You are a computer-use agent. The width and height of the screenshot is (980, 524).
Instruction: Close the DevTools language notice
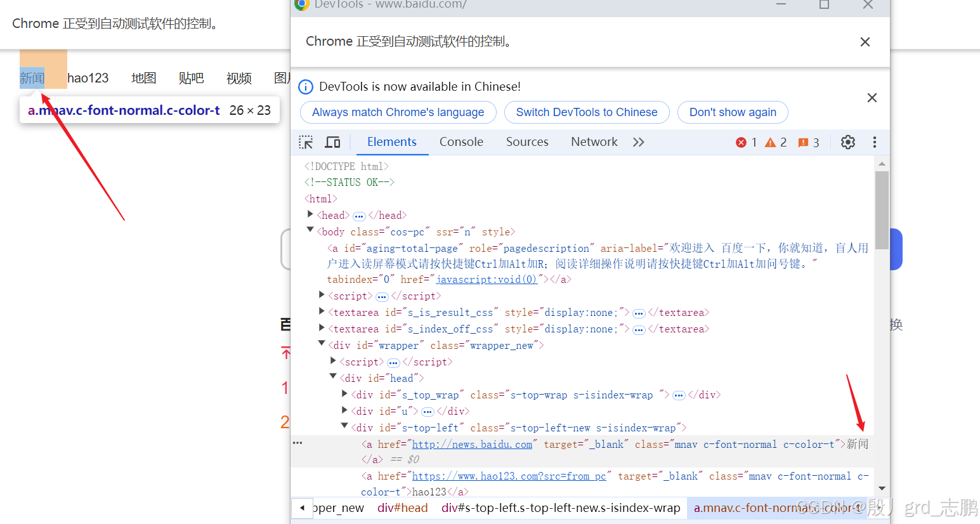[872, 98]
